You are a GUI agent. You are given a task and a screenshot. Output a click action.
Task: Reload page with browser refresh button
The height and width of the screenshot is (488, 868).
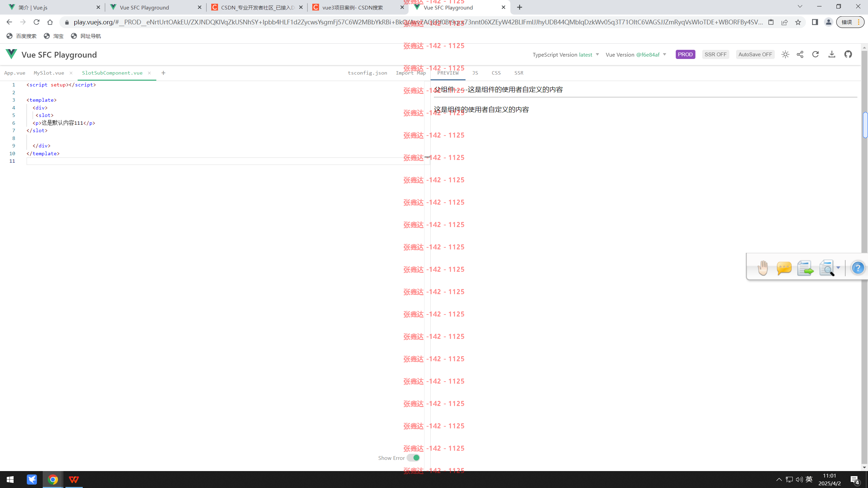coord(36,22)
